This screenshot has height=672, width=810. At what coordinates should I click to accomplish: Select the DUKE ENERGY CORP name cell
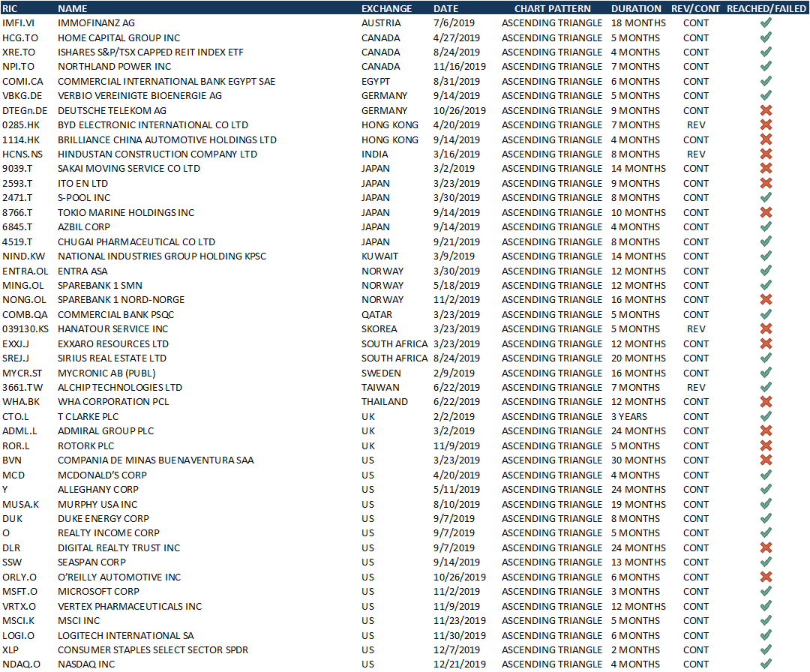(103, 519)
